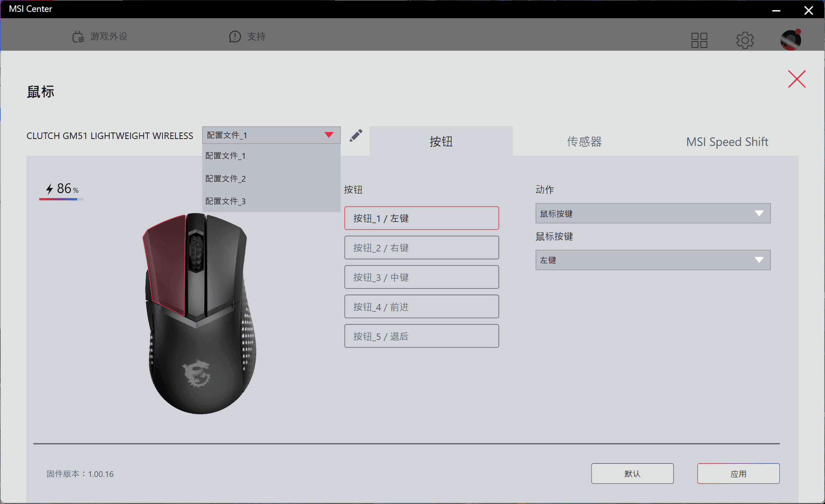Open the 游戏外设 gaming gear section
The width and height of the screenshot is (825, 504).
(100, 36)
